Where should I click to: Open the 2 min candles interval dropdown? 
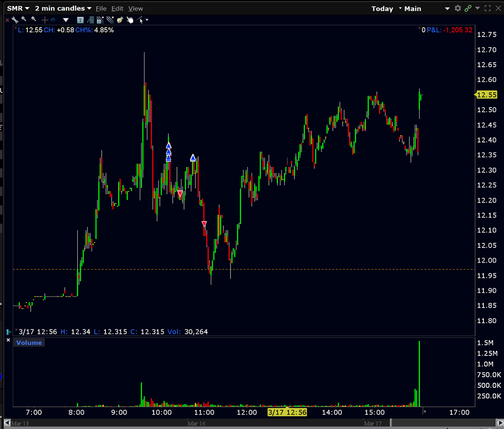(x=63, y=8)
